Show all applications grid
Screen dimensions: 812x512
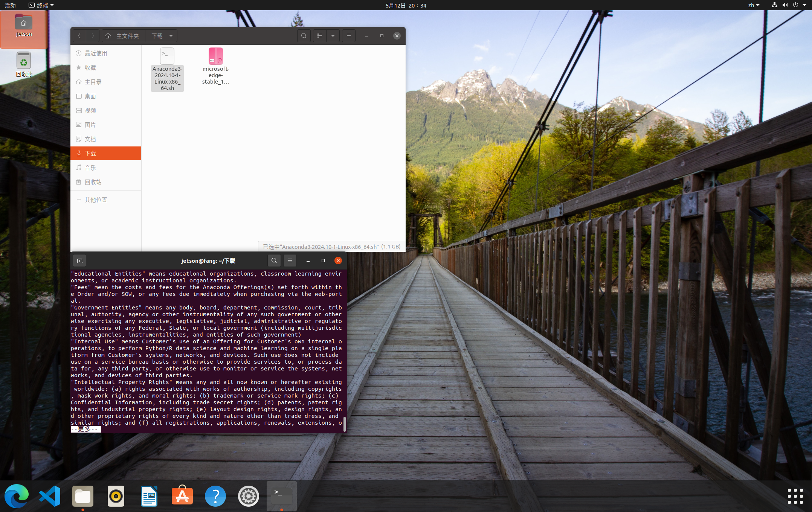point(795,496)
